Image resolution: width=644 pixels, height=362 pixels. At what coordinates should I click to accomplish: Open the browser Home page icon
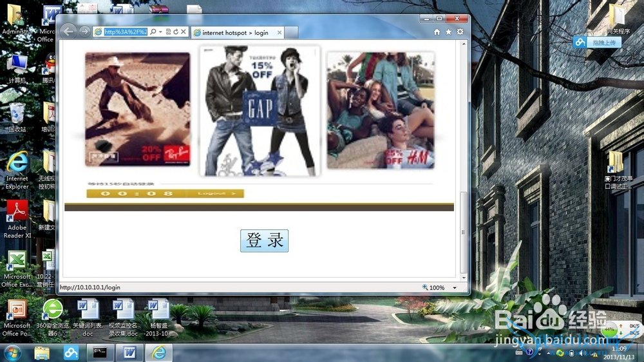[437, 32]
